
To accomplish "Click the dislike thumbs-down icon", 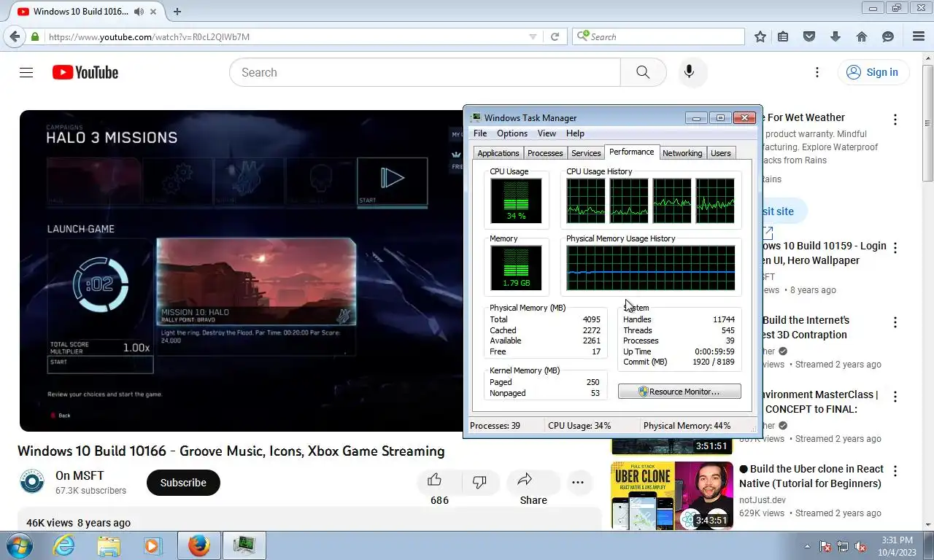I will point(479,481).
